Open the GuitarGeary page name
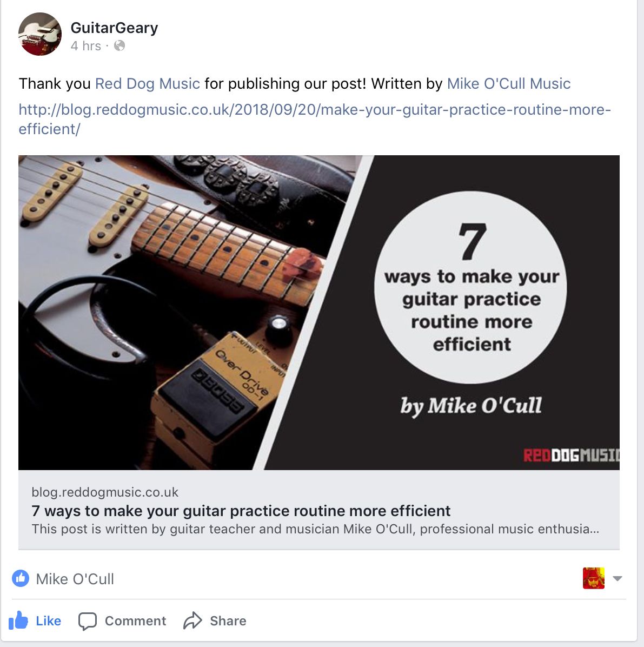644x647 pixels. pyautogui.click(x=114, y=28)
